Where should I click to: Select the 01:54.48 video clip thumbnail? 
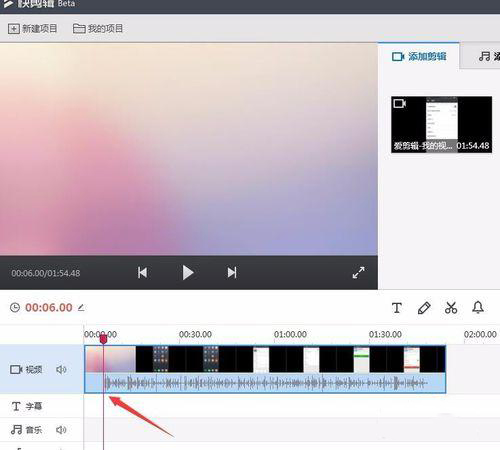441,124
